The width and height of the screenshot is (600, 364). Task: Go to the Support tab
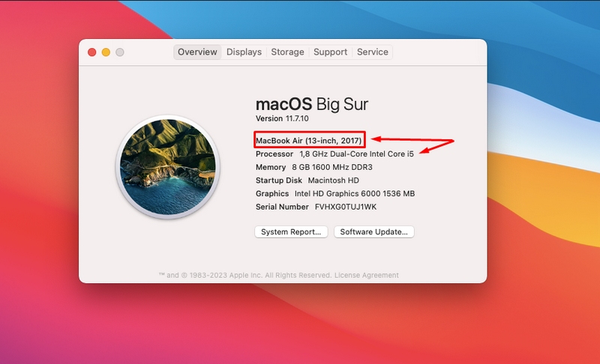pyautogui.click(x=330, y=52)
